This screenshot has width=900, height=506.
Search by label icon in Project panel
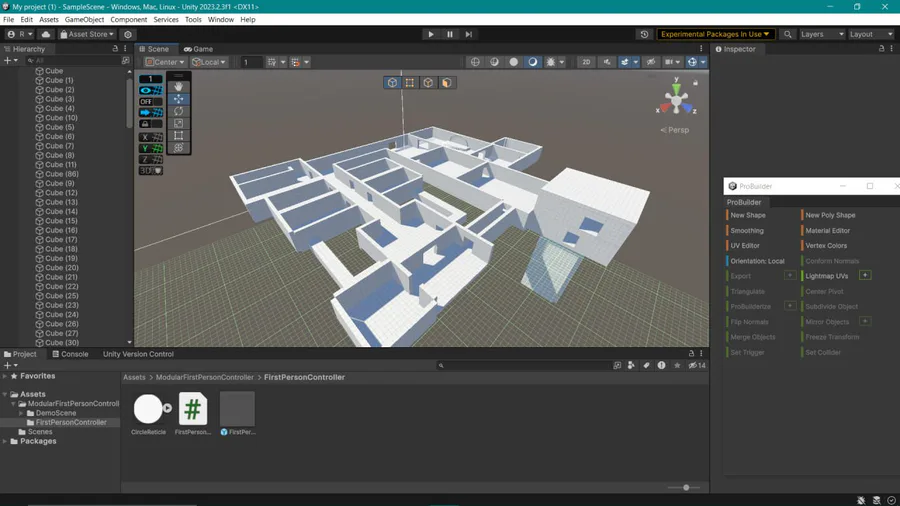click(x=646, y=365)
